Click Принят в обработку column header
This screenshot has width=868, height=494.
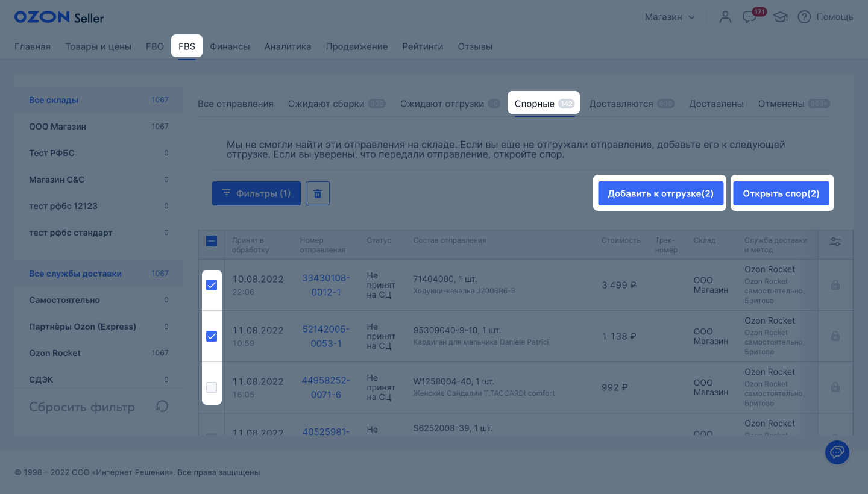click(251, 245)
